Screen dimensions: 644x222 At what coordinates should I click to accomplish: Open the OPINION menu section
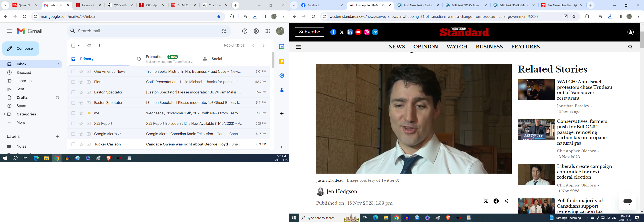pos(426,47)
